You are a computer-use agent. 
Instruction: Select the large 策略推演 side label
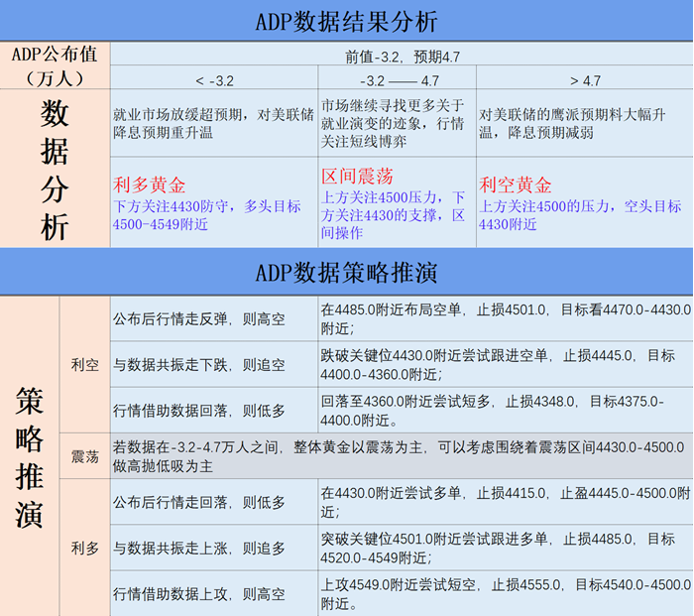(29, 455)
